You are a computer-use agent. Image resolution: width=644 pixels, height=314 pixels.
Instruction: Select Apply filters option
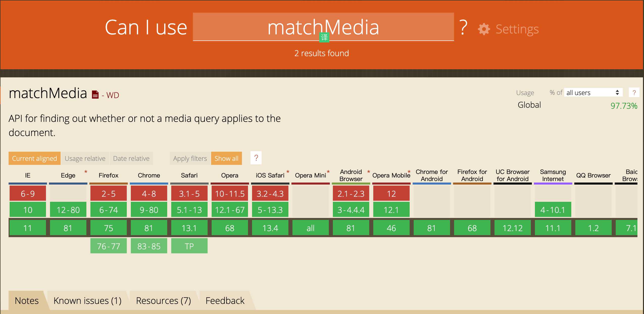tap(190, 158)
